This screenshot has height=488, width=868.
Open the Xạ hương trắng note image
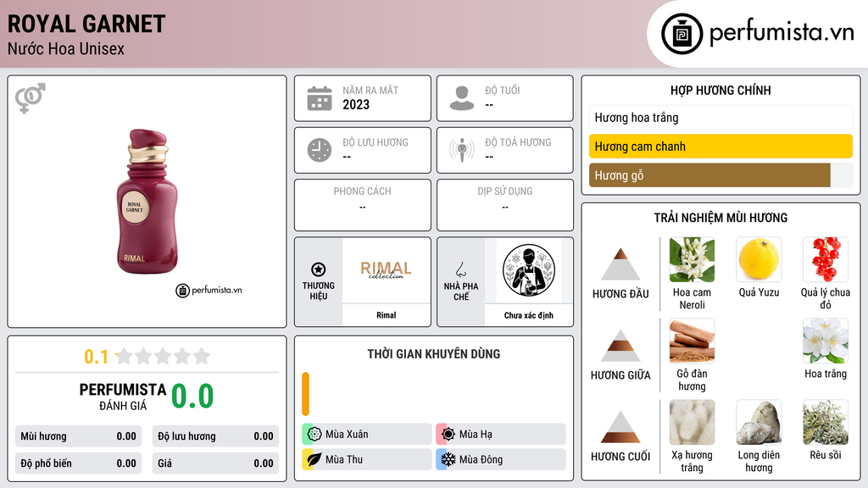pos(692,423)
